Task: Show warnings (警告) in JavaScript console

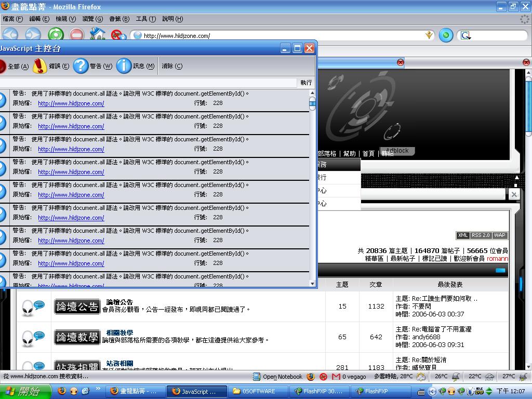Action: 94,66
